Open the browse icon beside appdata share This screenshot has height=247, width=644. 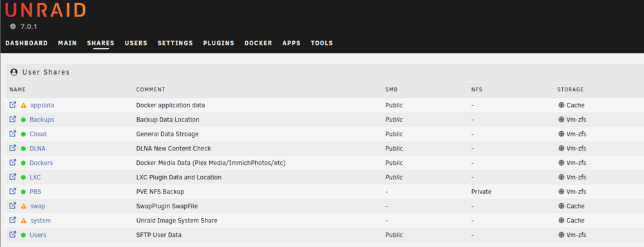(x=13, y=105)
